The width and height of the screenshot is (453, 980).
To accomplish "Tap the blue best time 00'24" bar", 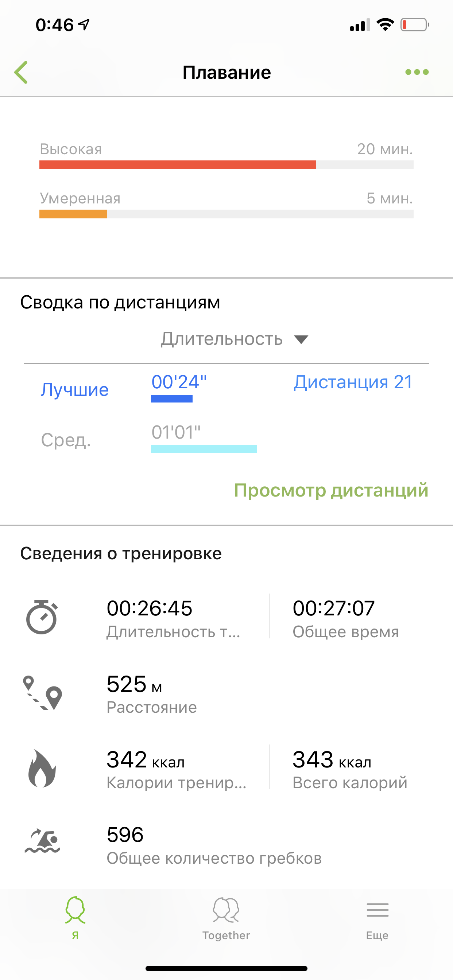I will click(x=172, y=399).
